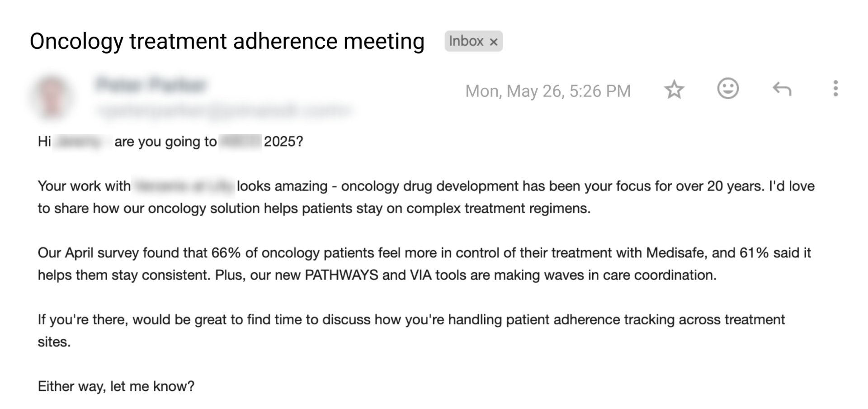Click the 'Our April survey found' sentence
Viewport: 868px width, 409px height.
click(x=123, y=252)
